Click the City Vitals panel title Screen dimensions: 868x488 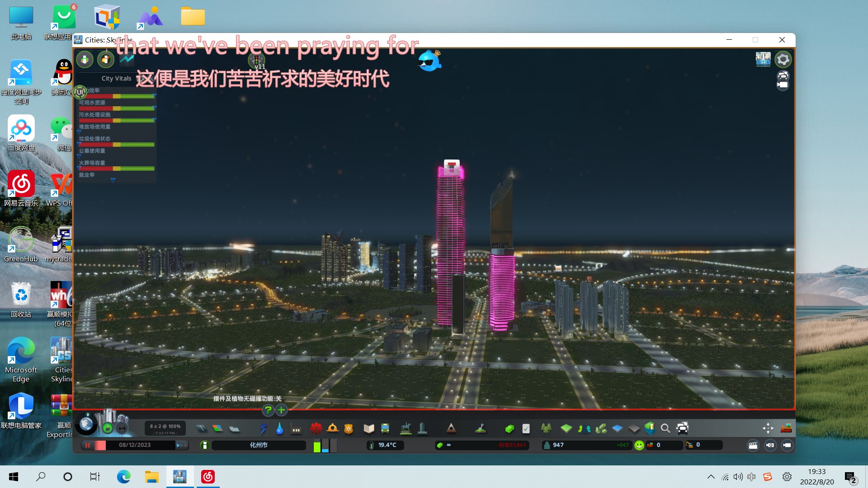(116, 78)
